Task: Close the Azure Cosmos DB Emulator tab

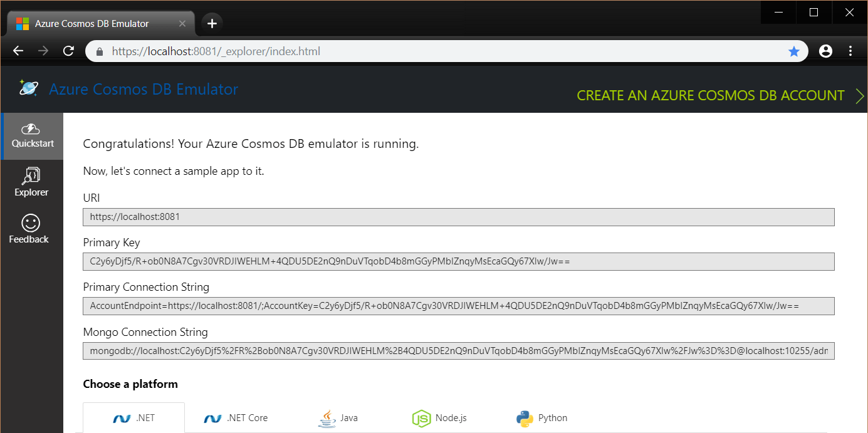Action: coord(182,24)
